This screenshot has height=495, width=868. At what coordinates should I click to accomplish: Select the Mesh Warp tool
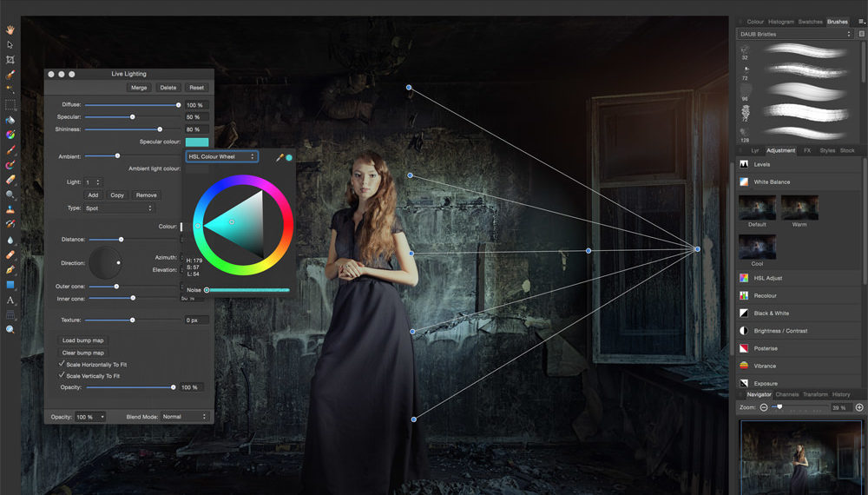[x=10, y=314]
